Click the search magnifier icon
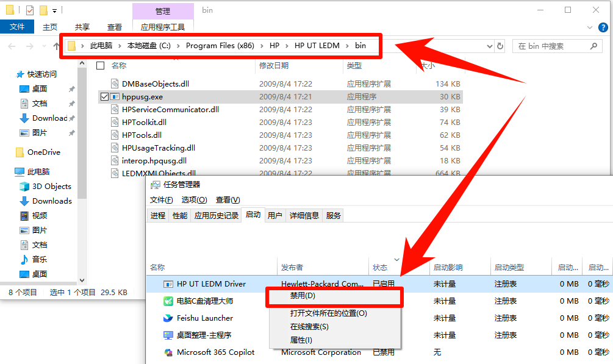613x364 pixels. (x=594, y=46)
